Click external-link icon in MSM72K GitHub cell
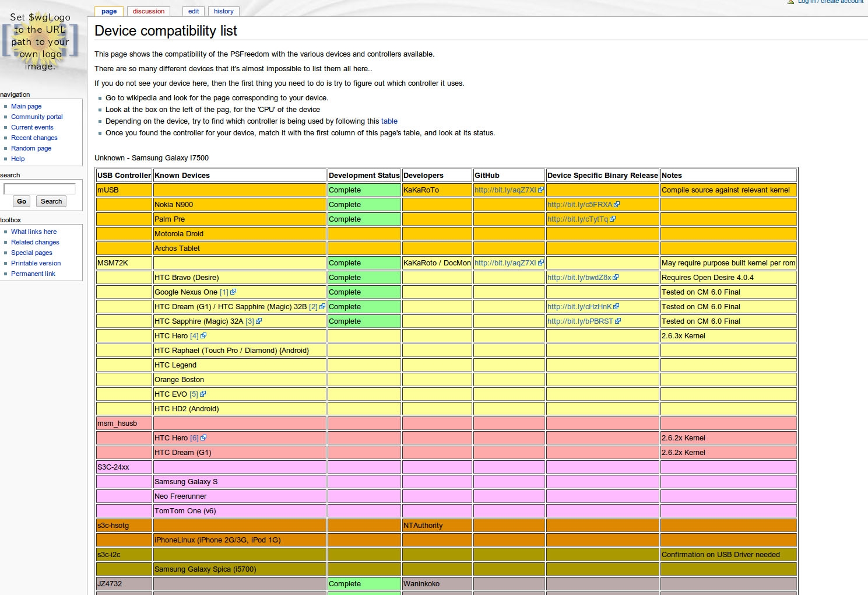868x595 pixels. click(x=541, y=263)
